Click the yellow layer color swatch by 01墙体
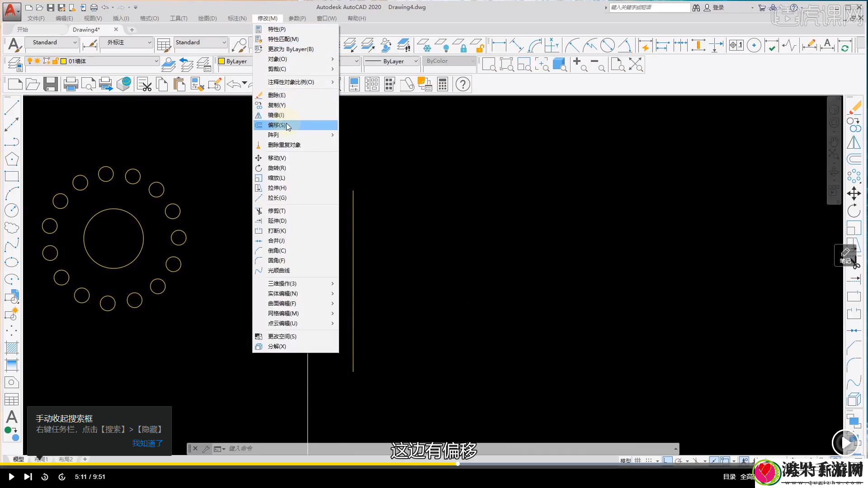 pyautogui.click(x=64, y=61)
